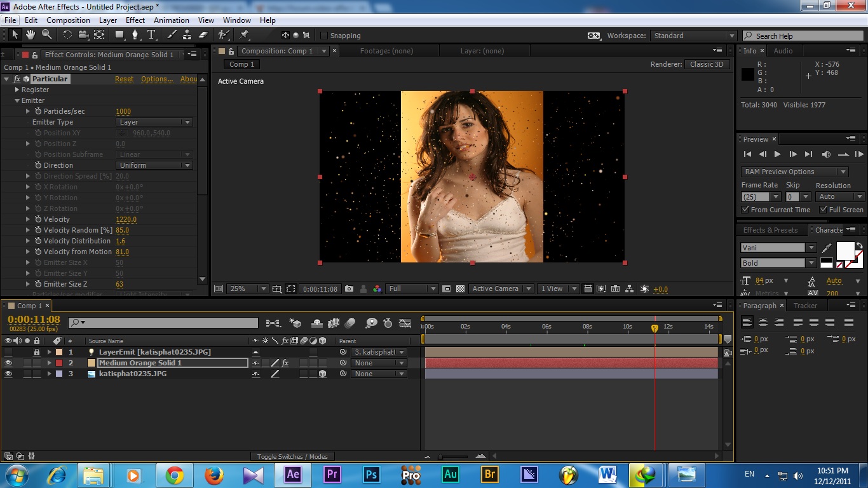Image resolution: width=868 pixels, height=488 pixels.
Task: Enable the Snapping checkbox
Action: [x=324, y=36]
